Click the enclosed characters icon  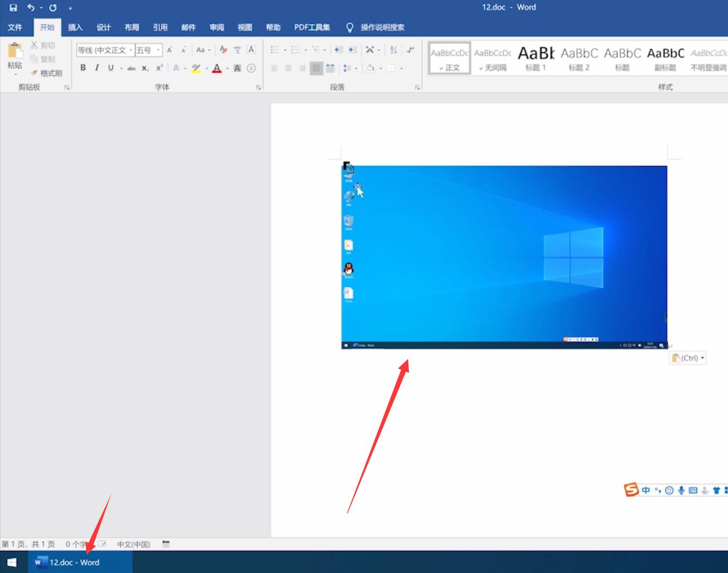pos(252,68)
